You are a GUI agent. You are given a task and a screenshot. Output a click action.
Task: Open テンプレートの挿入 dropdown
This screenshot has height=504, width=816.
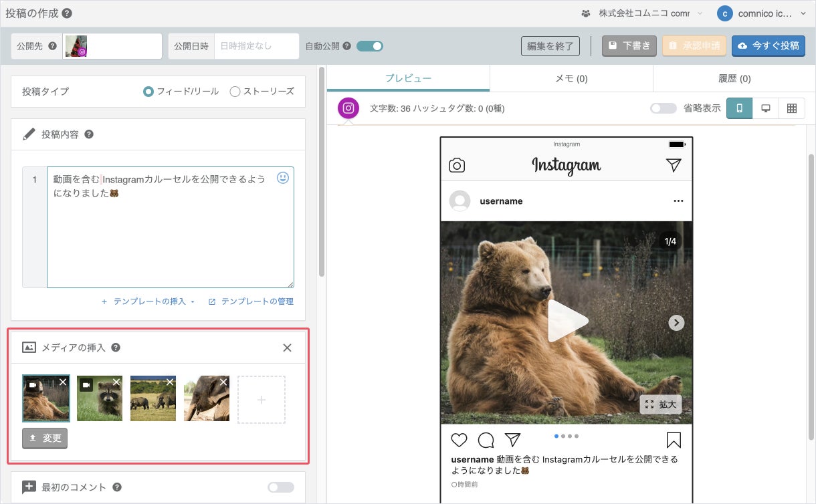(x=148, y=301)
